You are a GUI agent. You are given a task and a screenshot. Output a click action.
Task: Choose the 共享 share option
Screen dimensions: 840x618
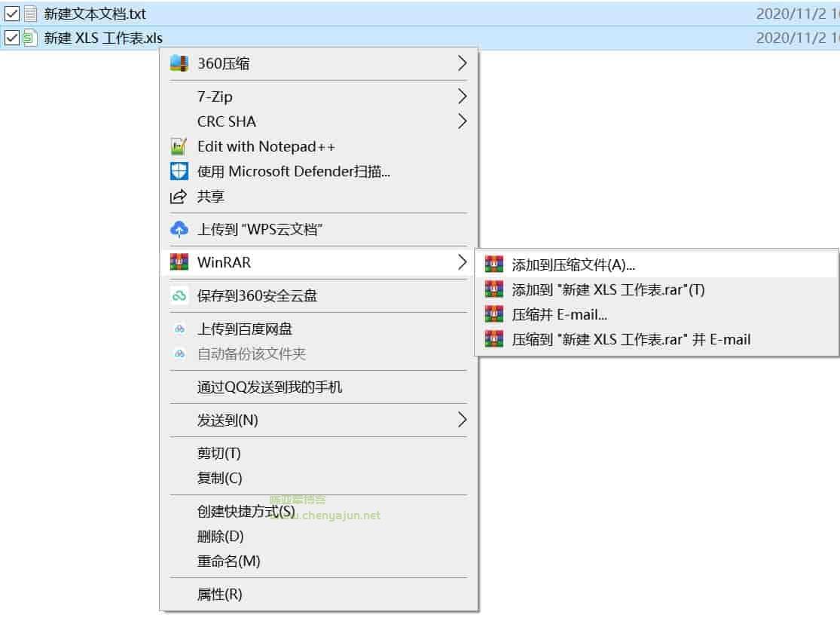(x=318, y=197)
